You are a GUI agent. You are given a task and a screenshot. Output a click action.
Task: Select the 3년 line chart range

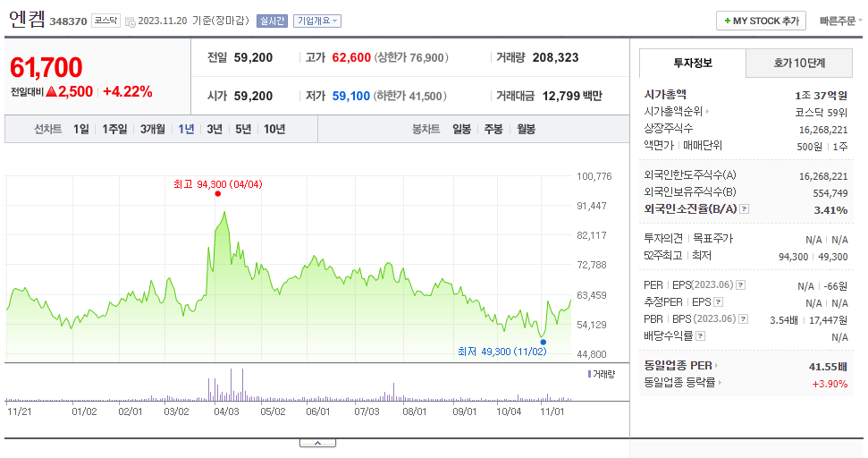[x=215, y=129]
